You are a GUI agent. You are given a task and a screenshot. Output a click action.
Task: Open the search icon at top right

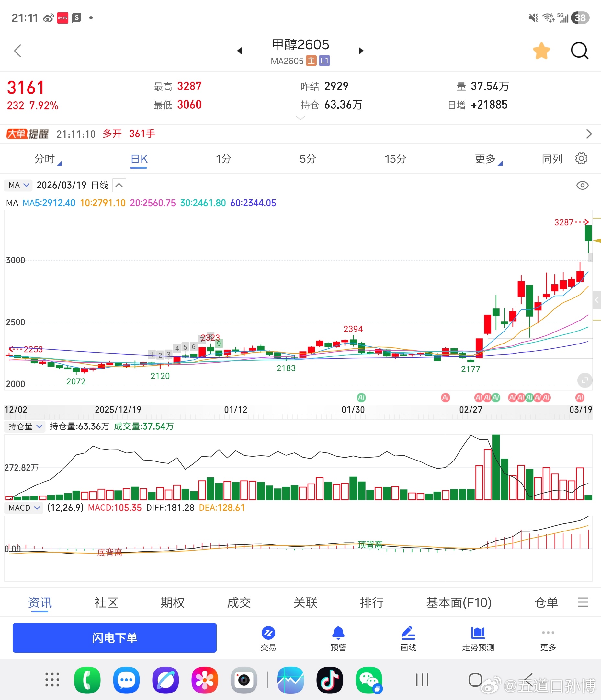tap(579, 51)
